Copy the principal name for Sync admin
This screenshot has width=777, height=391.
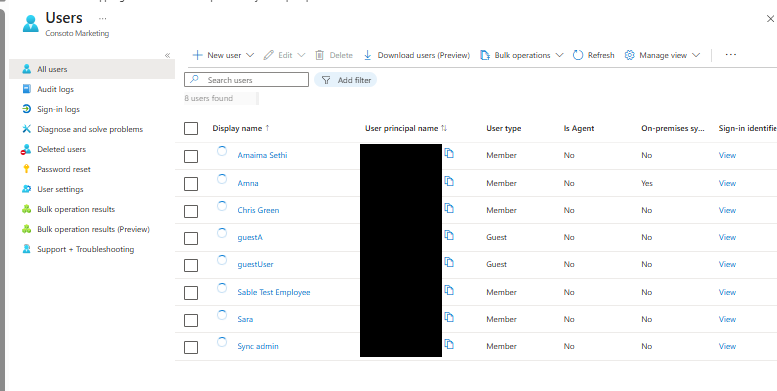(449, 344)
